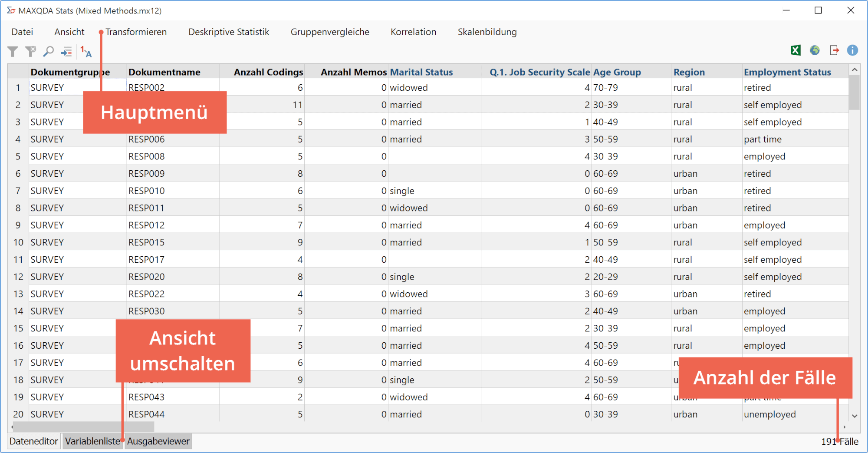Click '191 Fälle' case count
868x453 pixels.
click(839, 441)
